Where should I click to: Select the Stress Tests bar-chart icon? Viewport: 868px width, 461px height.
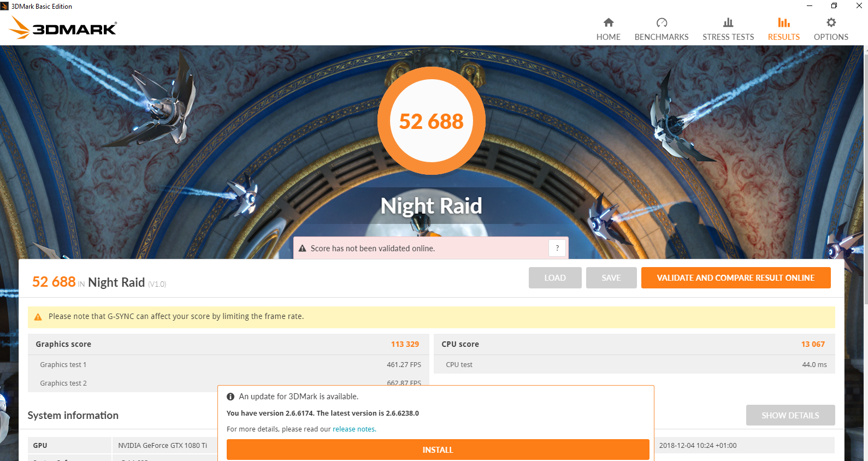coord(728,22)
